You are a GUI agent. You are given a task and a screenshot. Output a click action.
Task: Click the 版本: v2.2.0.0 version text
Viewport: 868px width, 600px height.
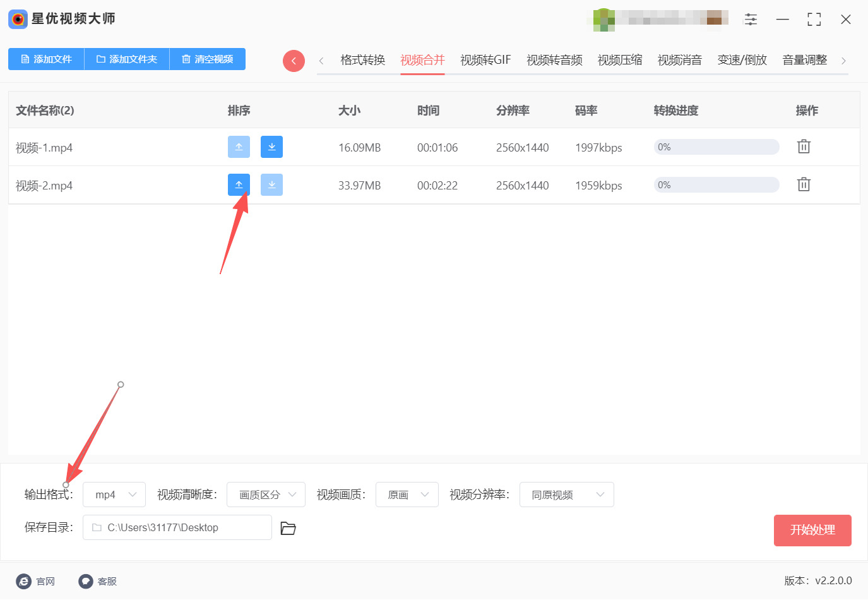pyautogui.click(x=818, y=580)
